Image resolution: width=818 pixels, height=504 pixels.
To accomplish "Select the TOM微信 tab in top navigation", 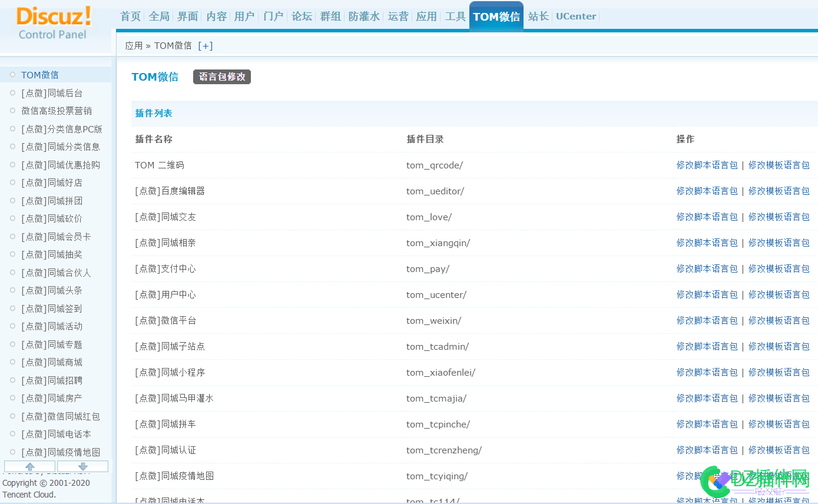I will point(496,16).
